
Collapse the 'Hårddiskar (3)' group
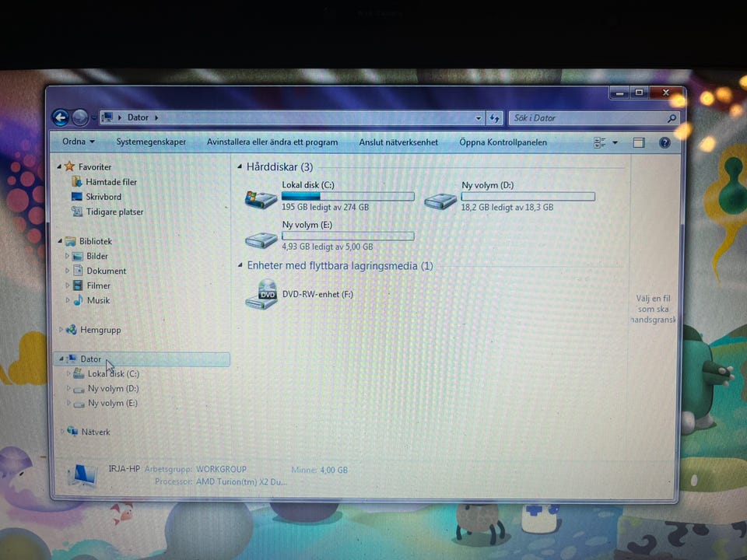pos(240,166)
